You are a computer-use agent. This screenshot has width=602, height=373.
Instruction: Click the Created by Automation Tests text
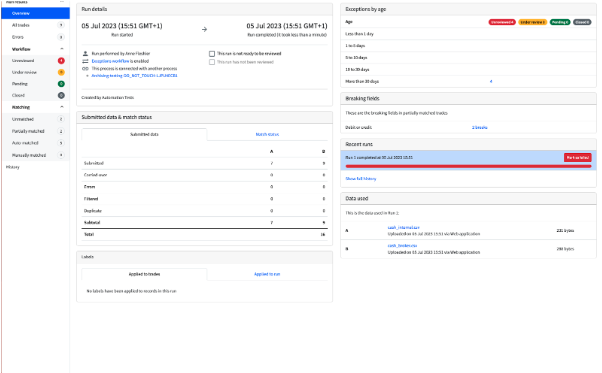(108, 97)
